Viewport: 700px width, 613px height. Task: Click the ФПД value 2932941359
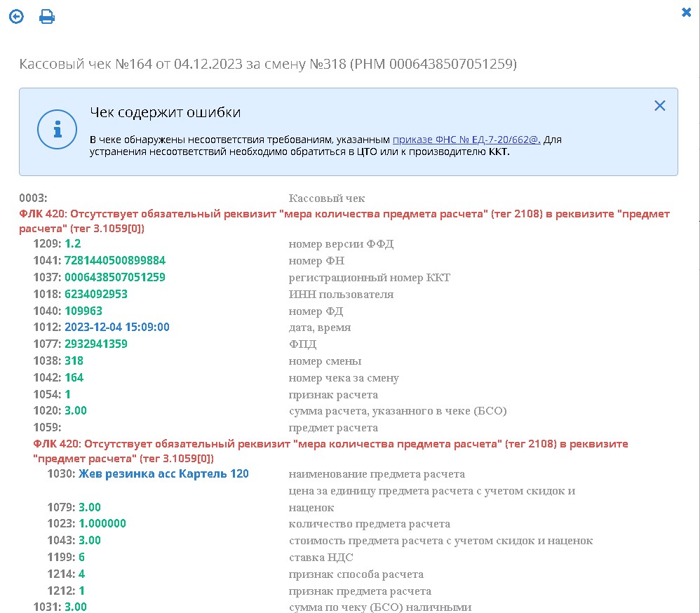tap(96, 344)
